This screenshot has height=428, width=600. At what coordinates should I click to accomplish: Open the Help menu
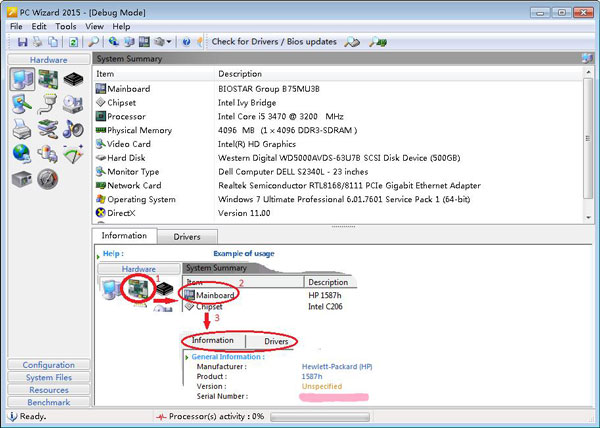pos(121,26)
